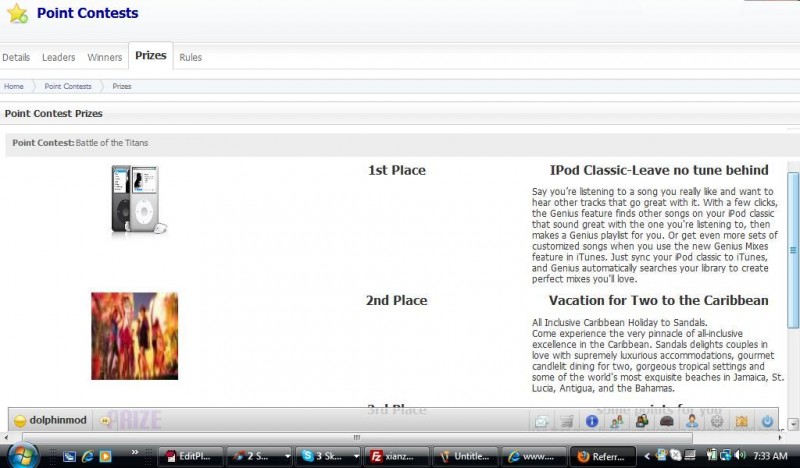Switch to the EditPl... taskbar window
Screen dimensions: 800x468
(x=190, y=456)
